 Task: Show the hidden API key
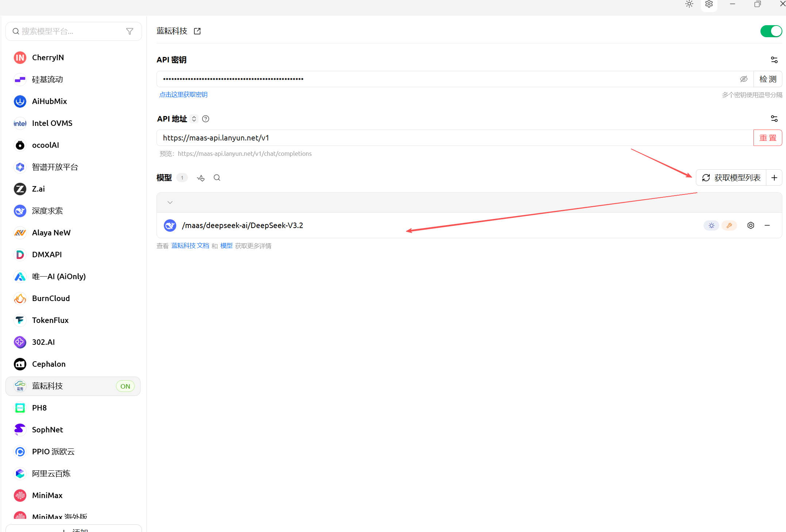744,79
